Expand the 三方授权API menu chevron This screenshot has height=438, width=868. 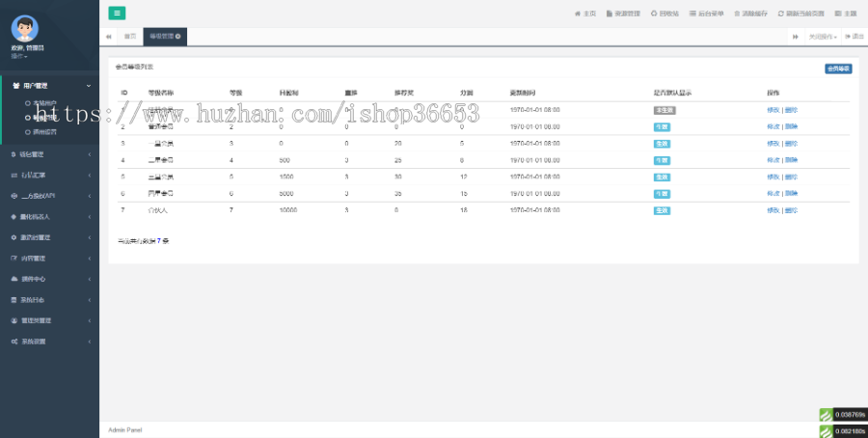point(89,196)
